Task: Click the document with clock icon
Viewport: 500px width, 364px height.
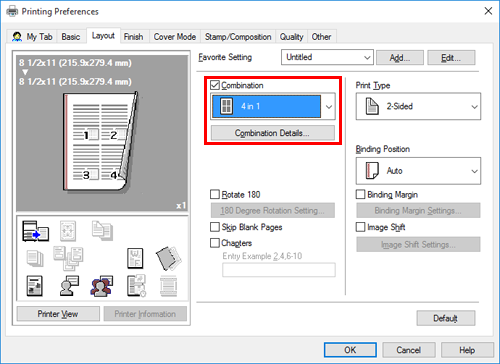Action: click(x=136, y=286)
